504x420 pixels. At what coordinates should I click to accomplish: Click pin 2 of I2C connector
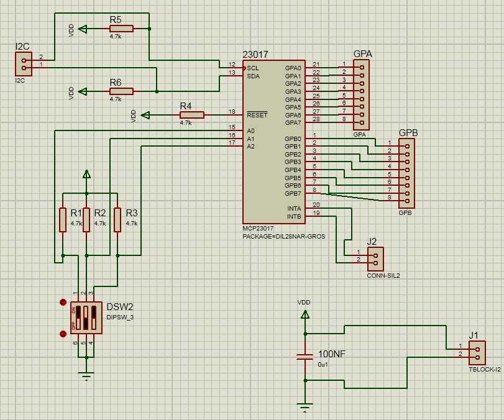click(24, 60)
